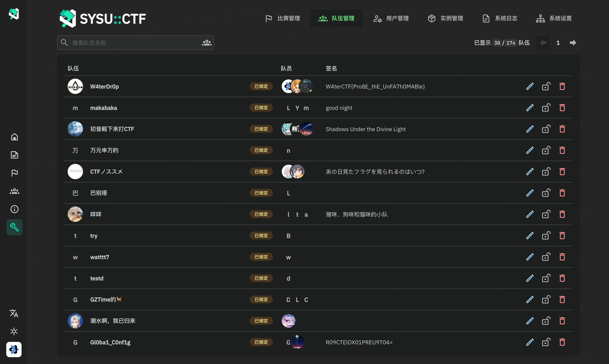Delete the makabaka team with trash icon
Viewport: 609px width, 364px height.
point(562,108)
